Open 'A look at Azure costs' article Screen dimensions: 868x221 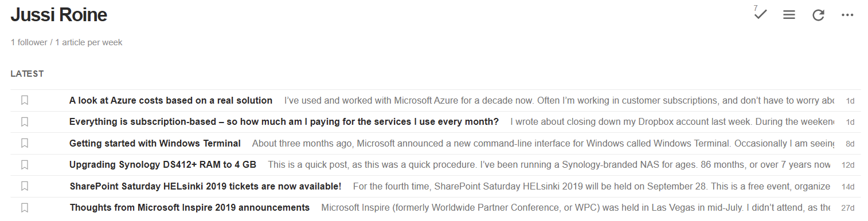point(171,100)
